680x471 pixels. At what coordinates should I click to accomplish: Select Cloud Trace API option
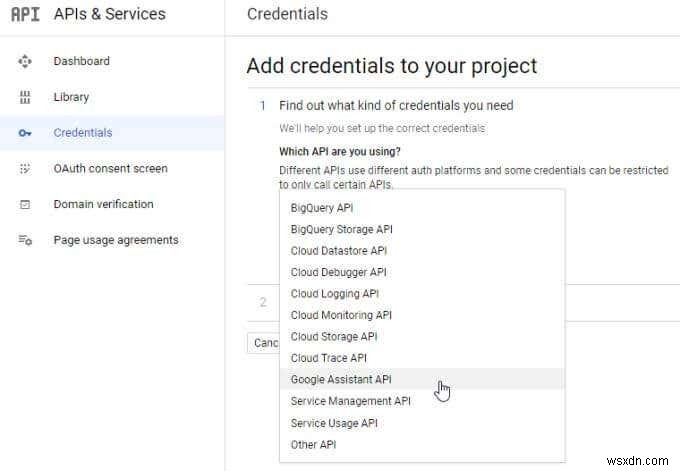[328, 358]
